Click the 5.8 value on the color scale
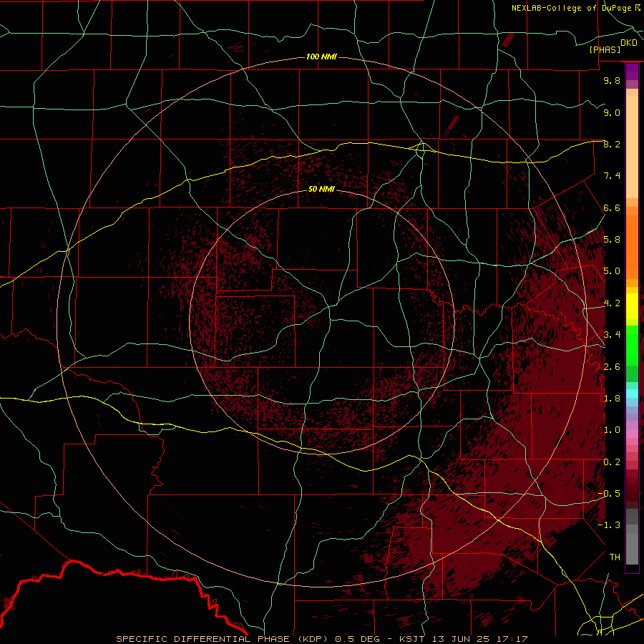 [612, 240]
